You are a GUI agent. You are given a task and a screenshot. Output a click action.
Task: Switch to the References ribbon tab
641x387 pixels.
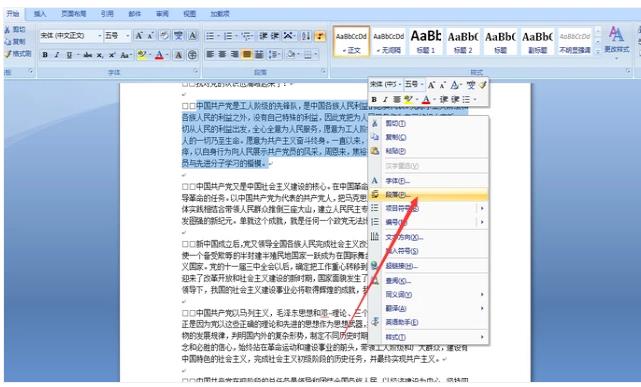(107, 13)
